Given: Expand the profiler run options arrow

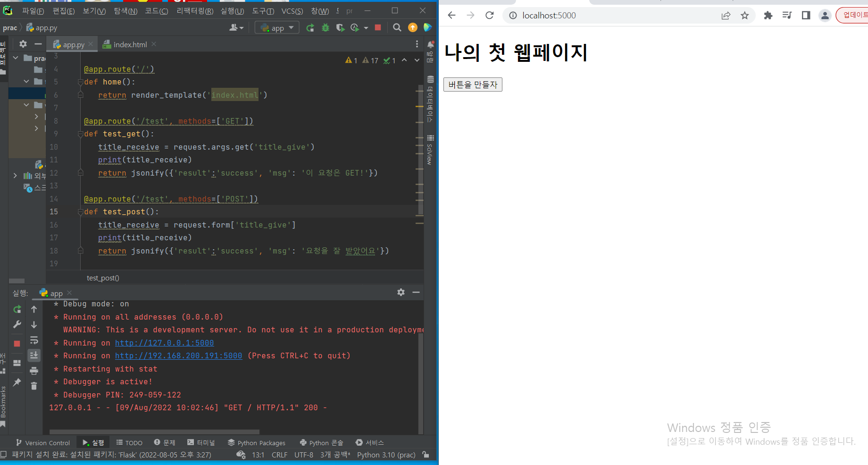Looking at the screenshot, I should [366, 28].
